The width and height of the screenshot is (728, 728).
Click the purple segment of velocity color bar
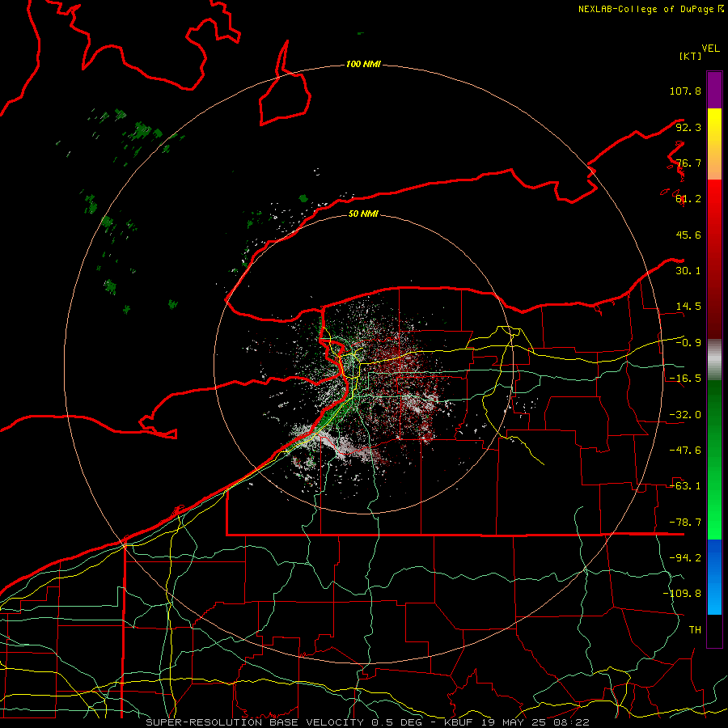[x=714, y=90]
